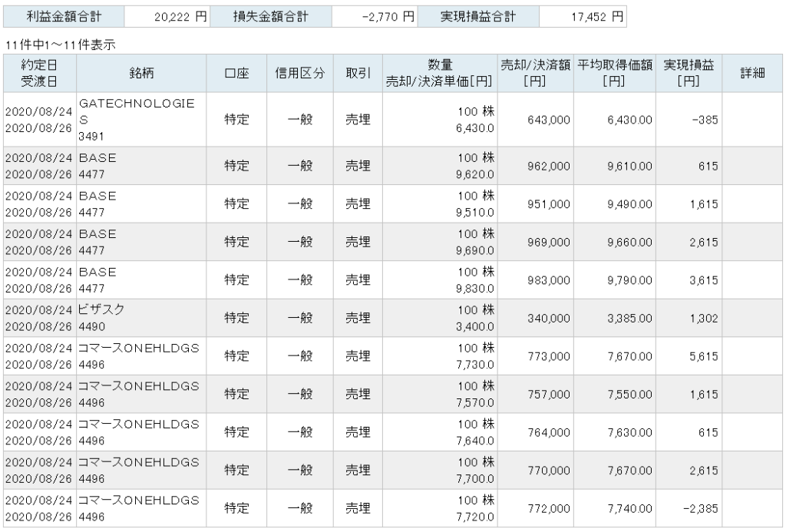Click the 売却/決済額 column header
786x532 pixels.
point(535,73)
